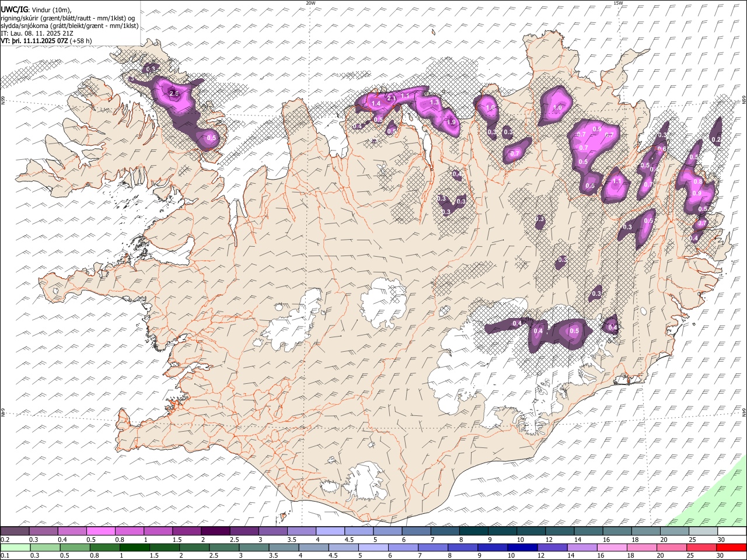Click top-row legend swatch between 25 and 30

(x=704, y=531)
